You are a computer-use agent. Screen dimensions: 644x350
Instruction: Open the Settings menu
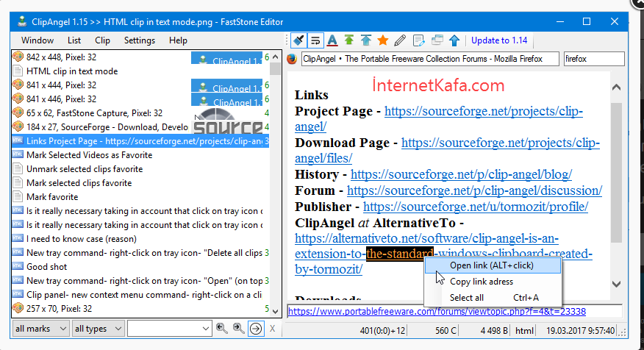(140, 40)
